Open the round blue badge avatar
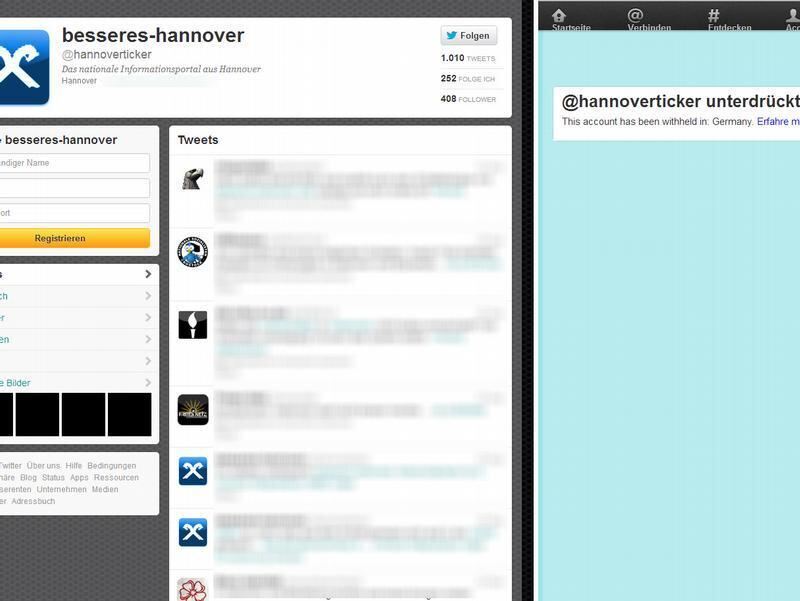Image resolution: width=800 pixels, height=601 pixels. 193,252
